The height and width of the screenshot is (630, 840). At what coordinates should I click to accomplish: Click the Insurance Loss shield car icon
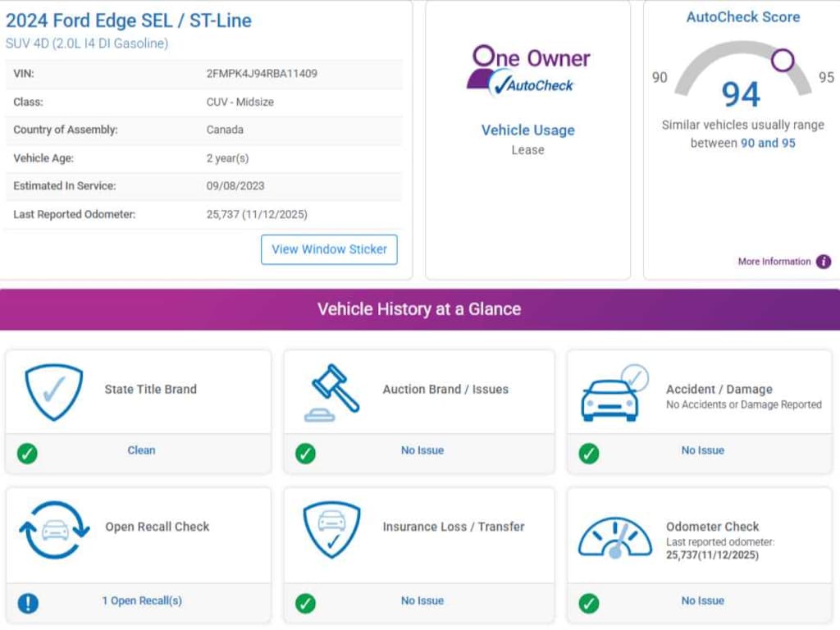click(331, 530)
